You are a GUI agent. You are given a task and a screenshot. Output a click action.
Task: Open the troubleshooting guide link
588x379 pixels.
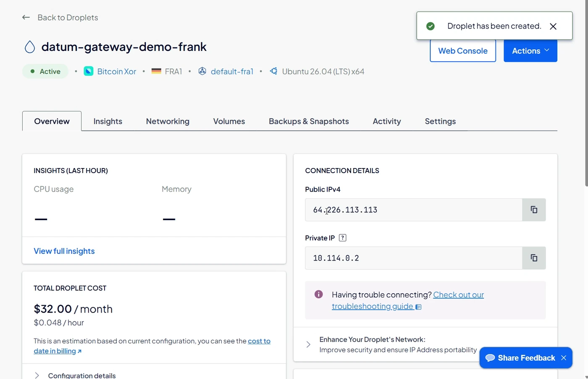pyautogui.click(x=408, y=300)
